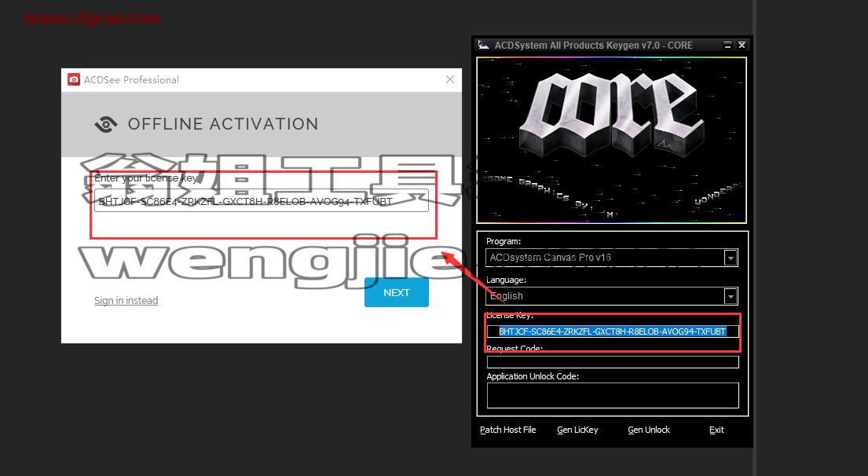This screenshot has width=868, height=476.
Task: Click the English language combo box
Action: pos(612,296)
